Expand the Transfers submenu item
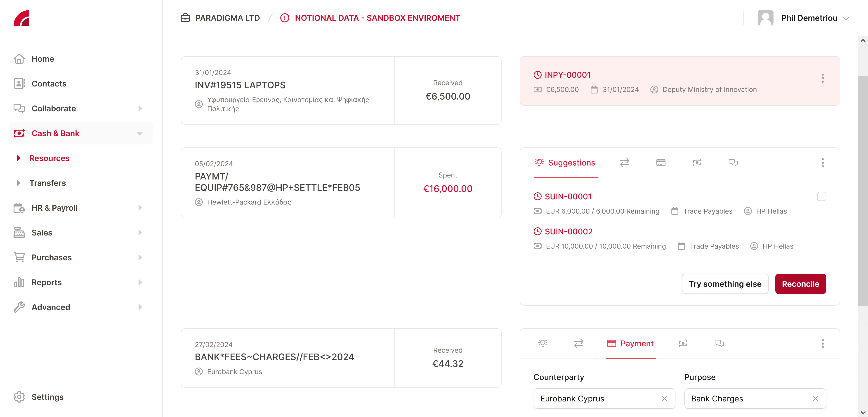 (x=19, y=183)
